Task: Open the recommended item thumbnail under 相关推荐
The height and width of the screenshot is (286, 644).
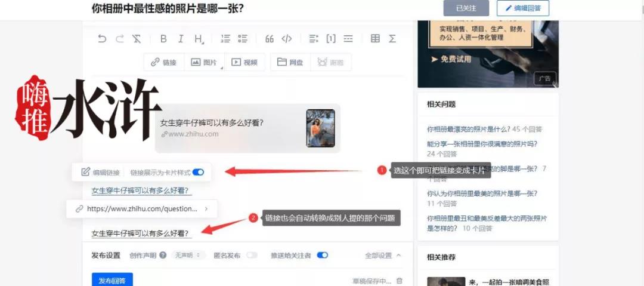Action: [446, 281]
